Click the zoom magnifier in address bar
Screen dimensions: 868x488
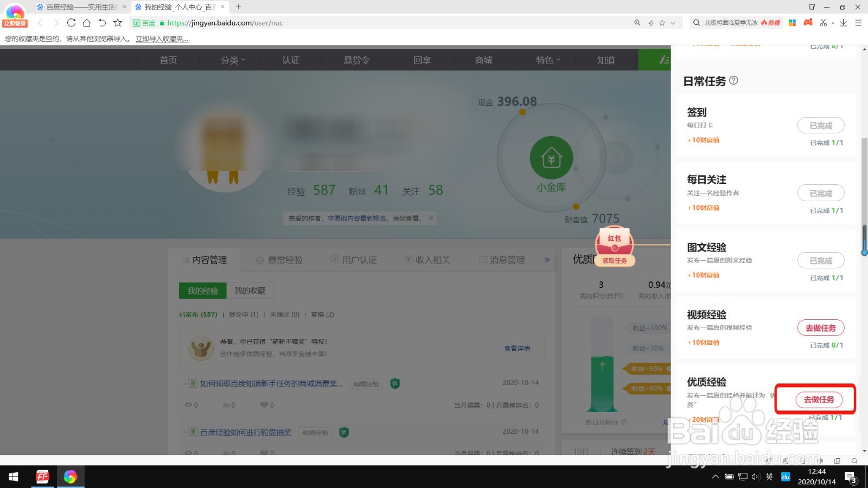tap(637, 23)
